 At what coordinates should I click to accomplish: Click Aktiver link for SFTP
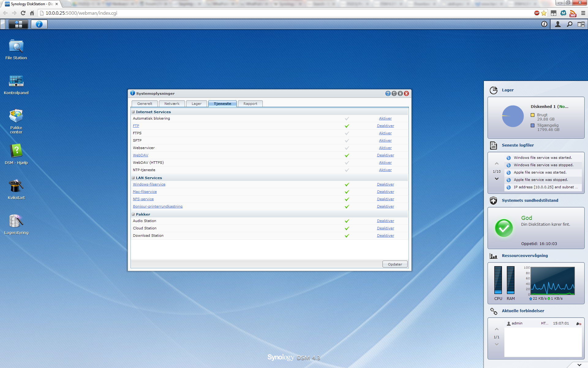[x=385, y=140]
